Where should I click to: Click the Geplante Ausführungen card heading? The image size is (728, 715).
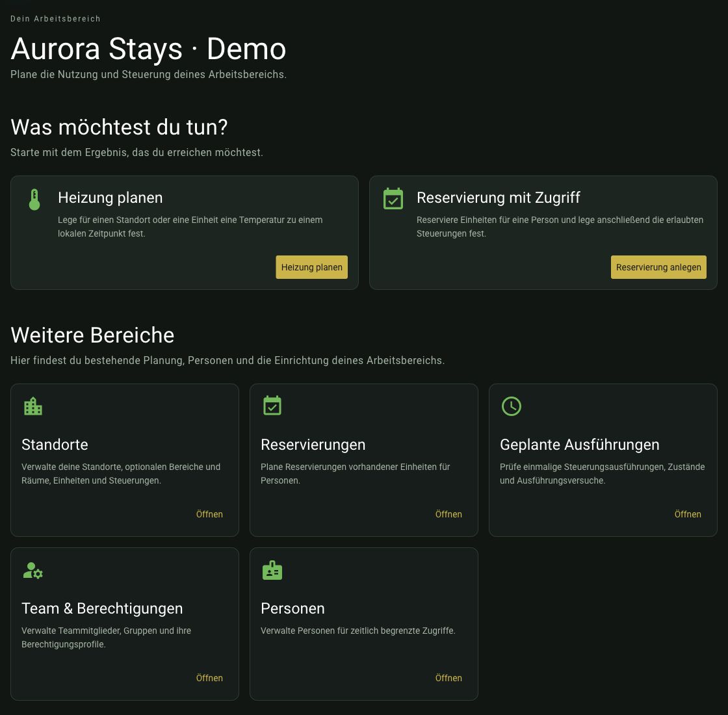(579, 445)
